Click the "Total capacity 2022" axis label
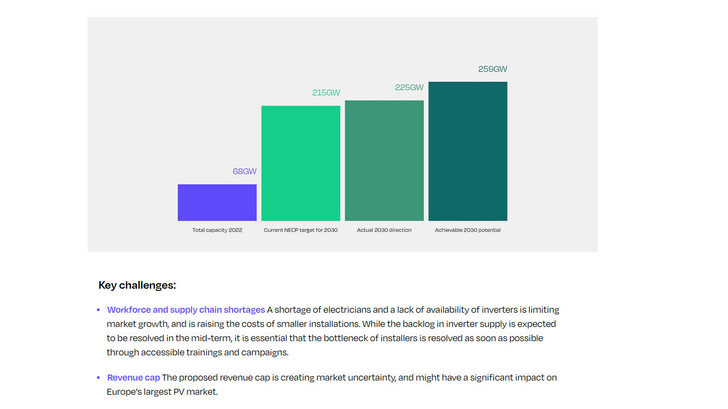Image resolution: width=728 pixels, height=409 pixels. tap(217, 230)
